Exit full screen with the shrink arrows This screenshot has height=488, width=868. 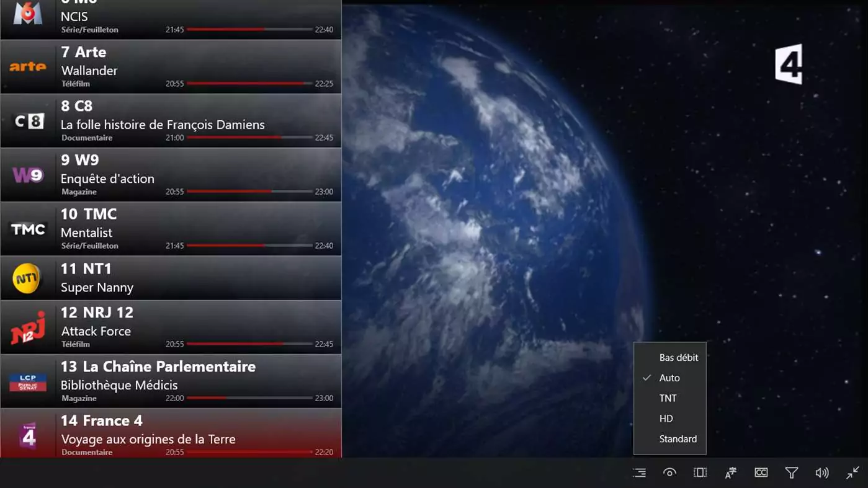coord(852,472)
